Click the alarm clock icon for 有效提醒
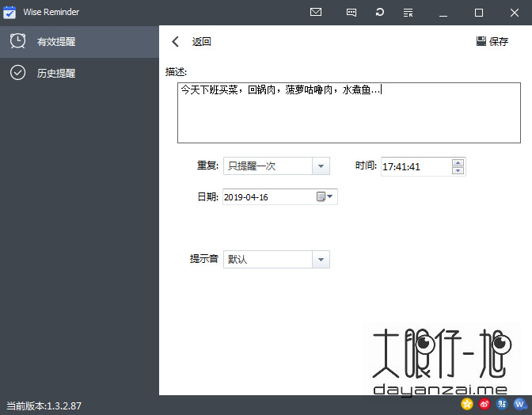532x415 pixels. (x=17, y=41)
